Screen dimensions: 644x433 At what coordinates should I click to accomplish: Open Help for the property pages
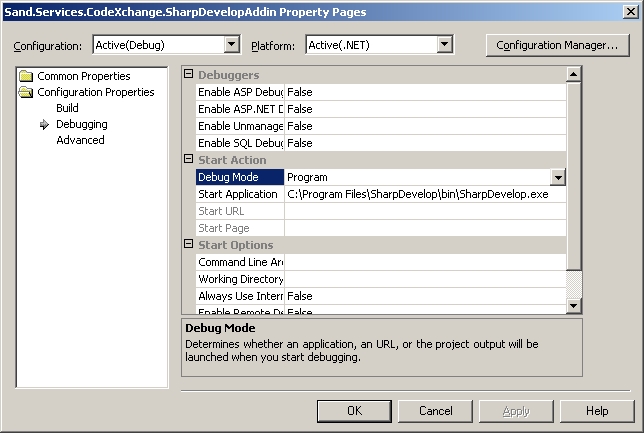coord(597,411)
